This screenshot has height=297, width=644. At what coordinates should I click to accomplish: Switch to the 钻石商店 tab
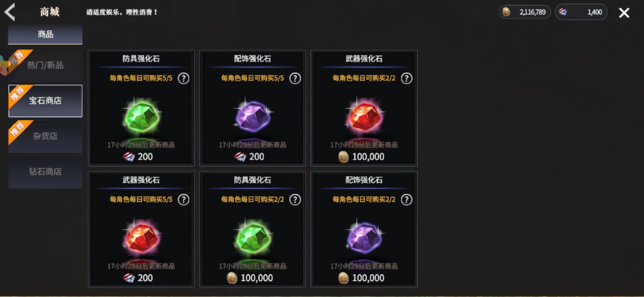[x=45, y=172]
